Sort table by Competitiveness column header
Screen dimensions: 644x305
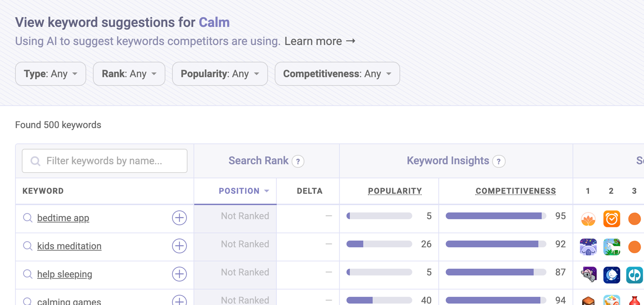516,191
